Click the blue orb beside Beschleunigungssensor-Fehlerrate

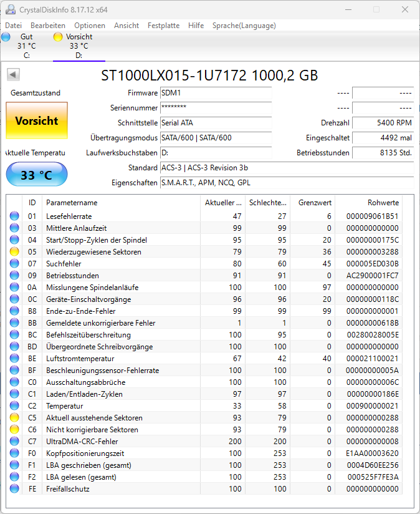[14, 370]
